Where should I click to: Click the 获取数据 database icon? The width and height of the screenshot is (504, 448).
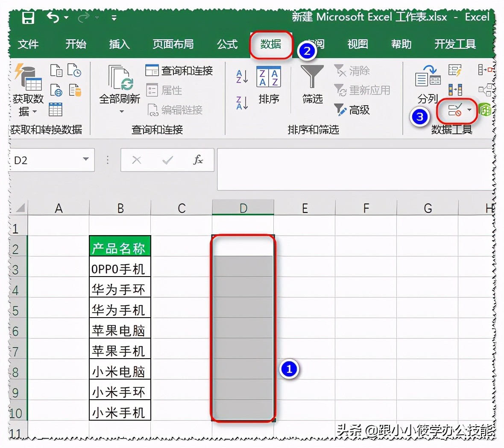(x=28, y=77)
